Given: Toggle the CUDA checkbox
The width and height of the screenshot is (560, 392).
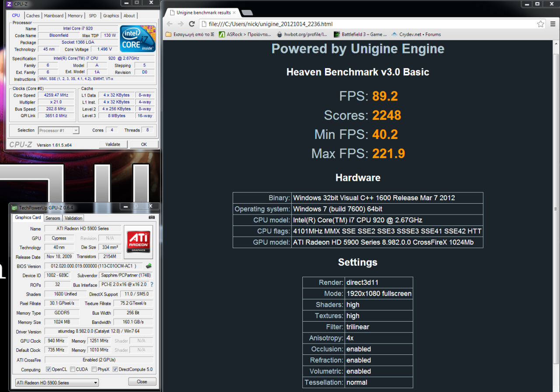Looking at the screenshot, I should click(x=72, y=369).
